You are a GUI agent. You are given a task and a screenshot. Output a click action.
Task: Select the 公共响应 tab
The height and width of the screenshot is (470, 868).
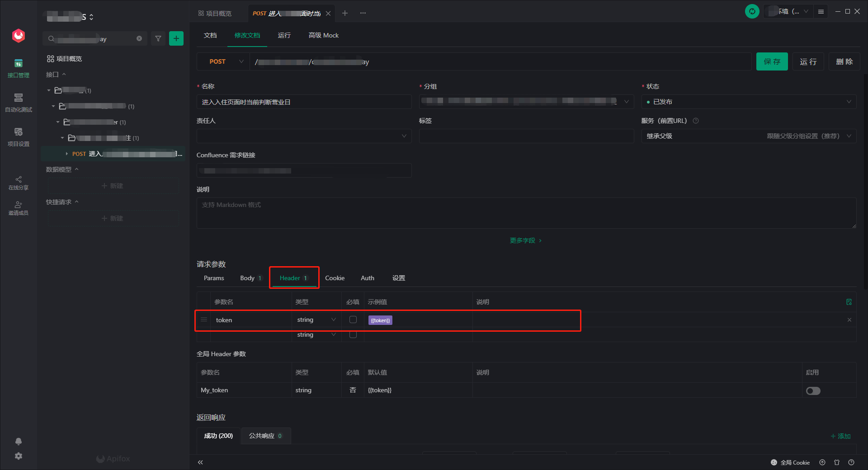click(x=265, y=436)
